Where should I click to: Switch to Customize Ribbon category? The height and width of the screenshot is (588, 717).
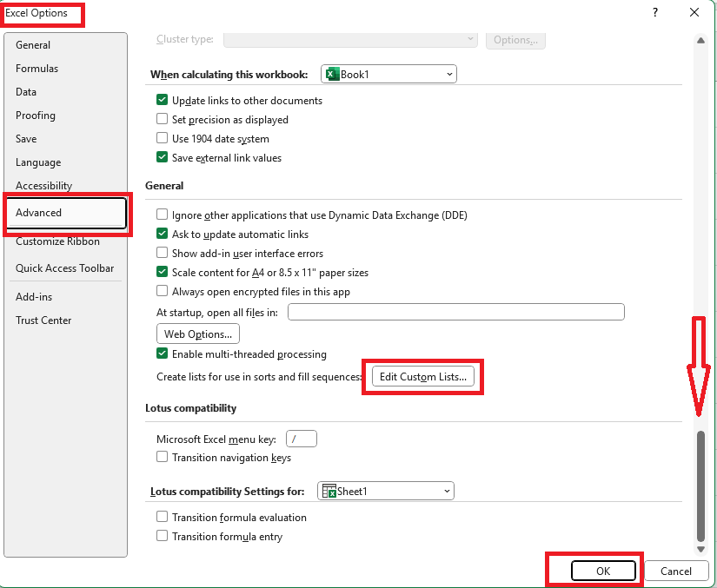(x=57, y=241)
